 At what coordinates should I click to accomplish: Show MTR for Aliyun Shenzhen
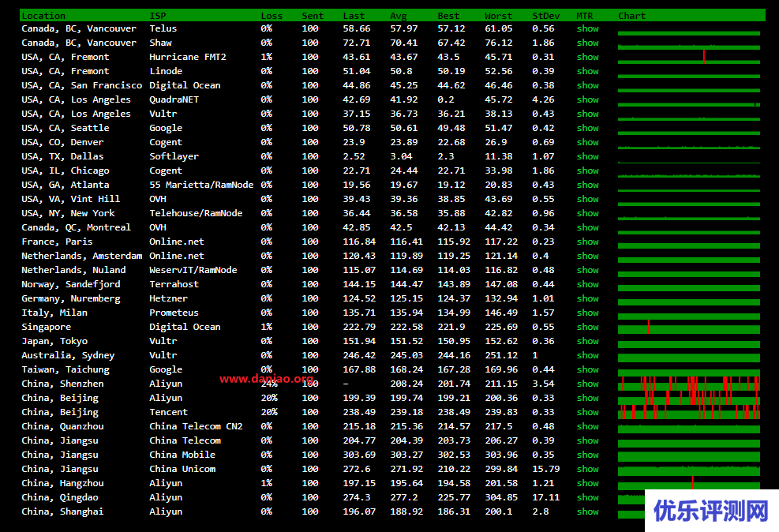tap(587, 384)
